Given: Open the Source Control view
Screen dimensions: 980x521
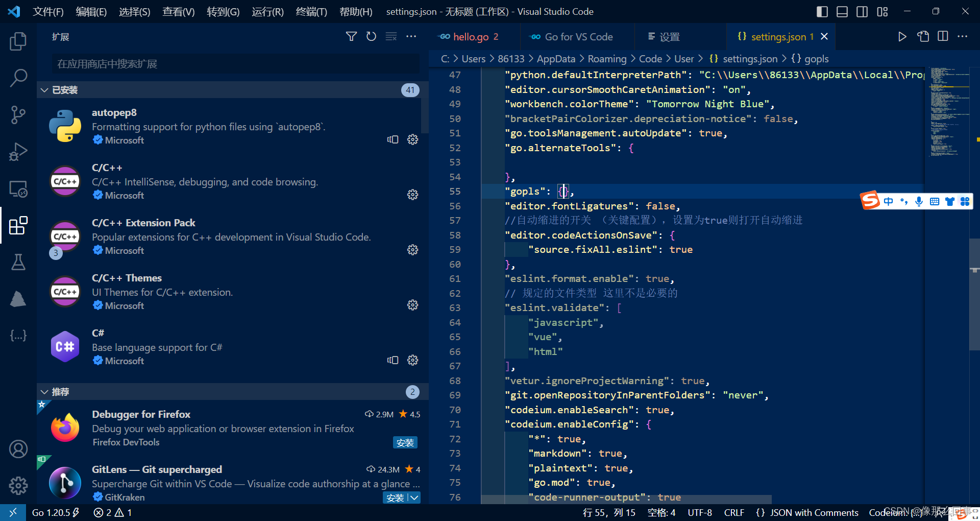Looking at the screenshot, I should click(18, 114).
